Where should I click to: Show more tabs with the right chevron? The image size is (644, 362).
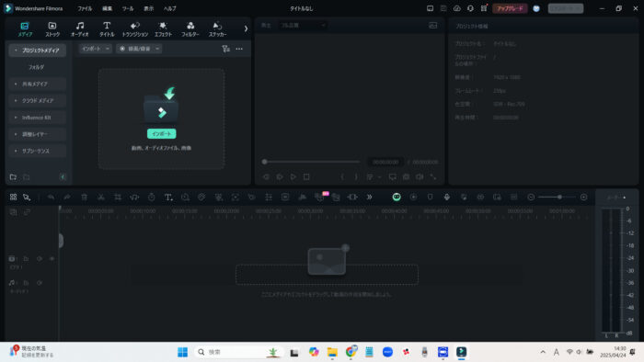[246, 28]
